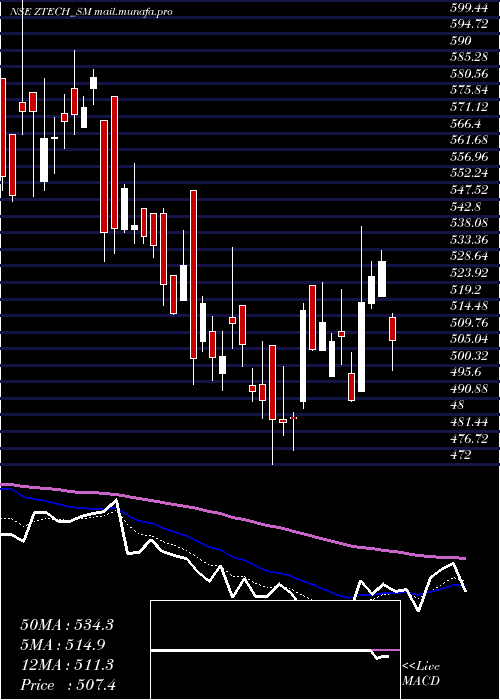The image size is (500, 700).
Task: Click the 509.76 price label
Action: pyautogui.click(x=468, y=322)
